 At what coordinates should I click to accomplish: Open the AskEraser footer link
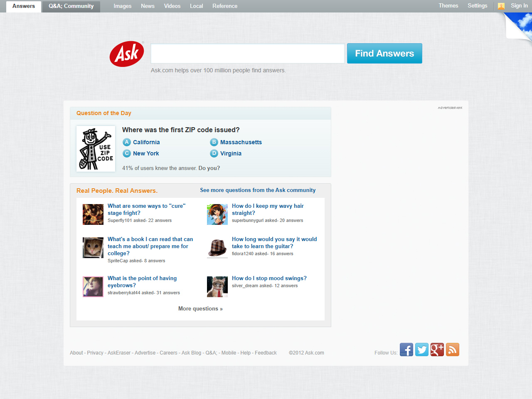(119, 353)
